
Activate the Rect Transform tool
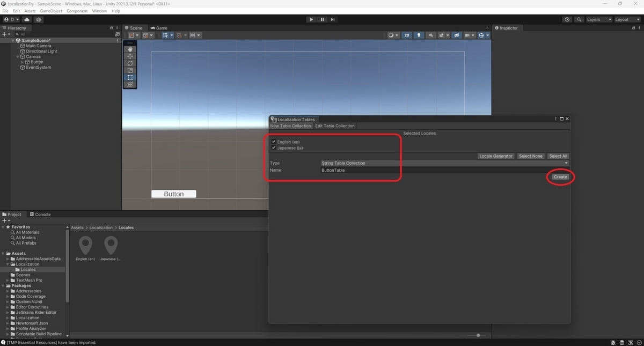point(129,77)
